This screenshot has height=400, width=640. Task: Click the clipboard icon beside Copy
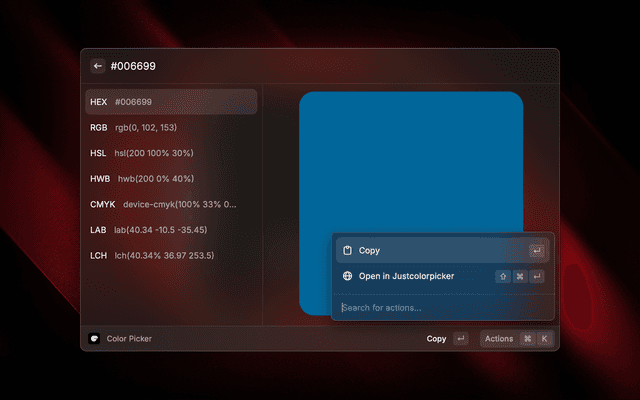point(347,251)
